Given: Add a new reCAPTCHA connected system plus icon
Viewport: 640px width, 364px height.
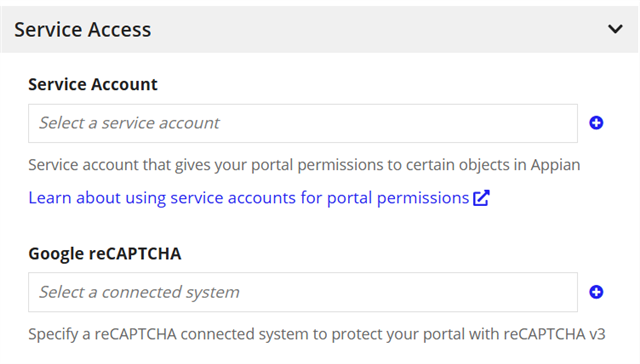Looking at the screenshot, I should [596, 292].
